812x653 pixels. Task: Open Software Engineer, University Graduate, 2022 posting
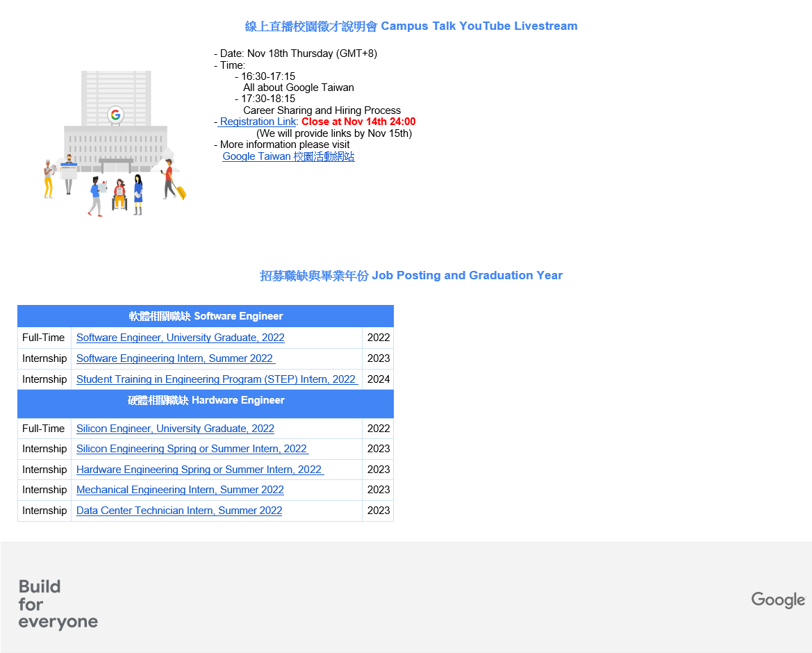pyautogui.click(x=180, y=338)
